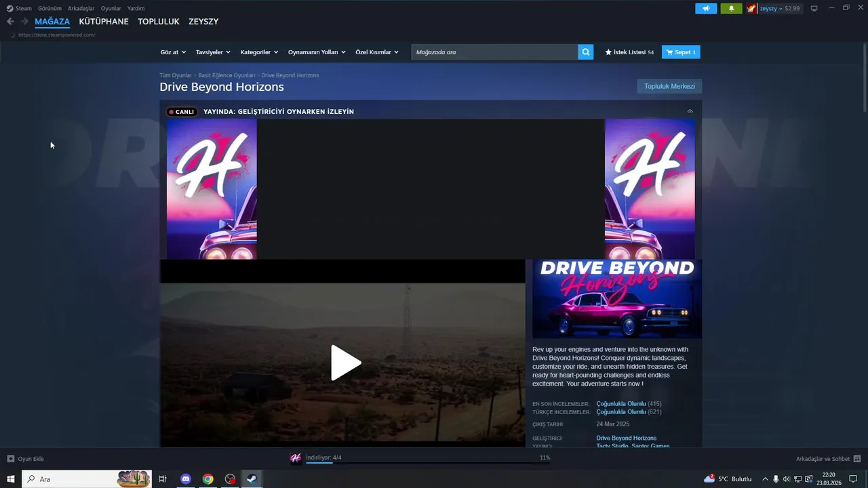Play the game trailer video

pos(346,363)
